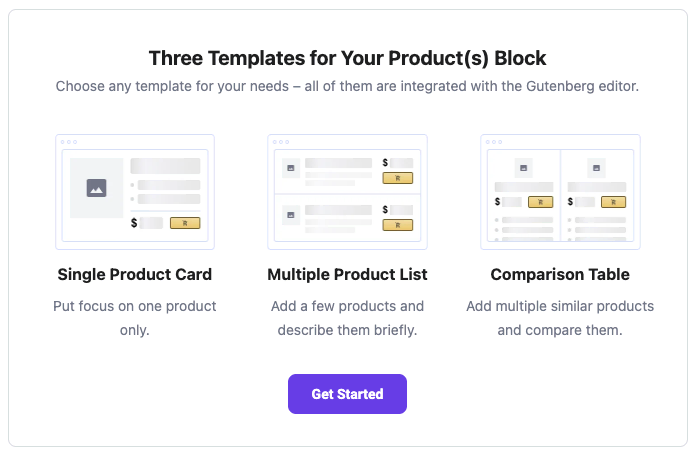Click the Get Started button
The width and height of the screenshot is (695, 456).
347,394
